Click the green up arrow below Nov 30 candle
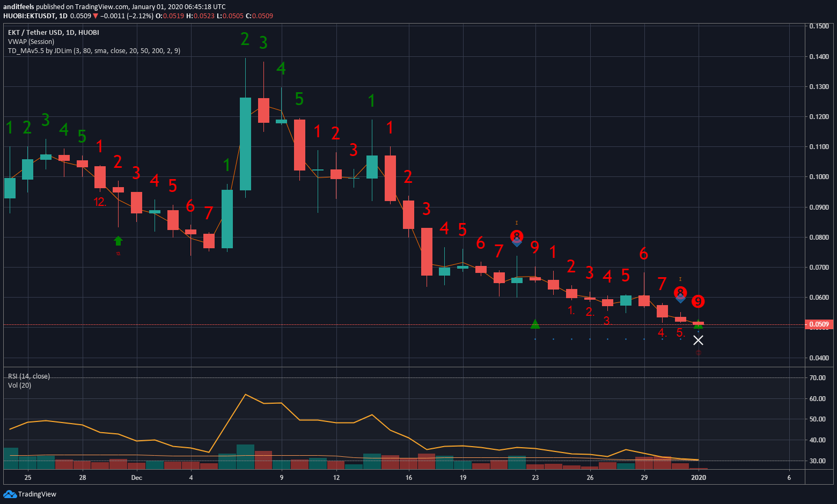The height and width of the screenshot is (504, 837). point(118,241)
